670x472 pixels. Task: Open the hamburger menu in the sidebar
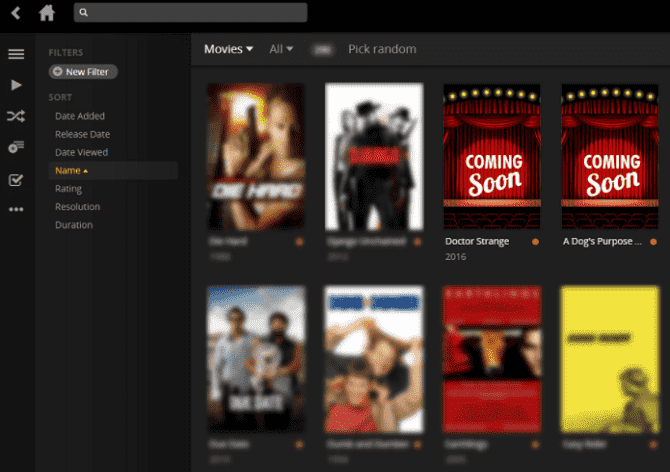coord(16,54)
